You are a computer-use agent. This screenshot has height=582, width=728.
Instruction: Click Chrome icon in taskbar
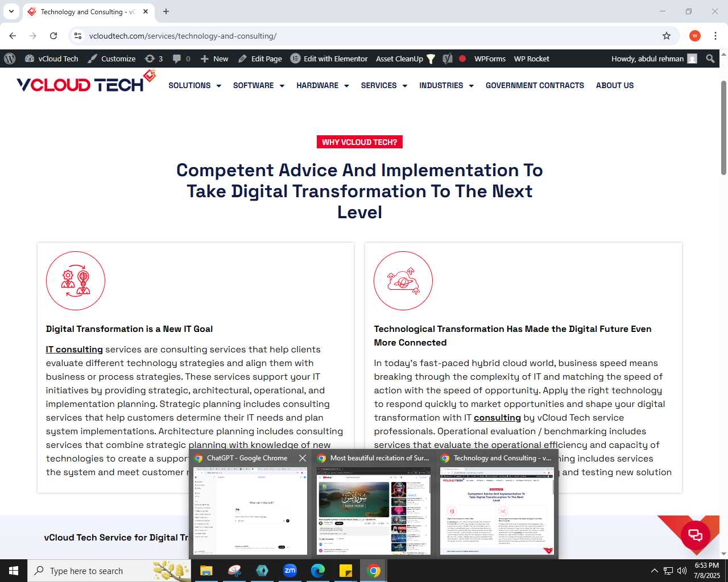pyautogui.click(x=374, y=571)
